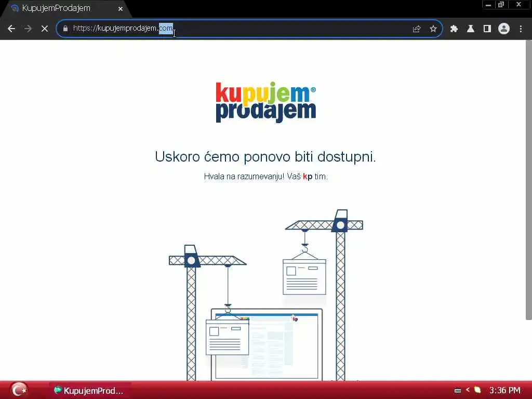The width and height of the screenshot is (532, 399).
Task: Open the Extensions puzzle-piece menu
Action: [x=454, y=29]
